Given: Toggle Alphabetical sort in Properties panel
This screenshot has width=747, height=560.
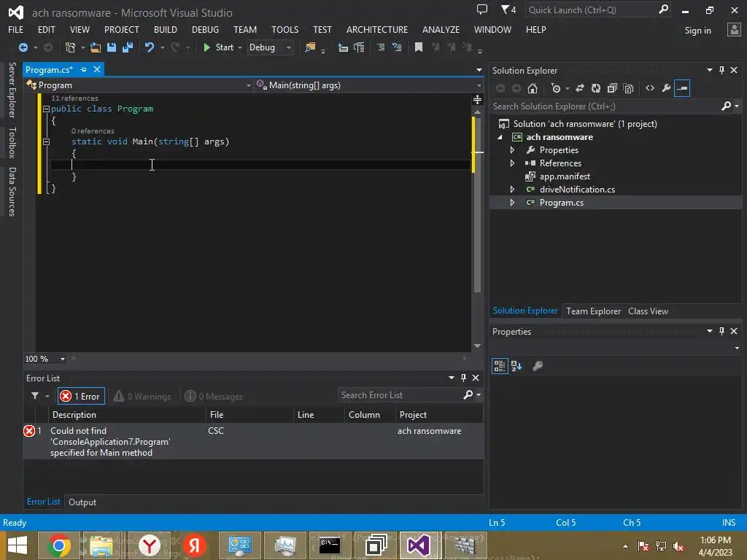Looking at the screenshot, I should [x=516, y=366].
